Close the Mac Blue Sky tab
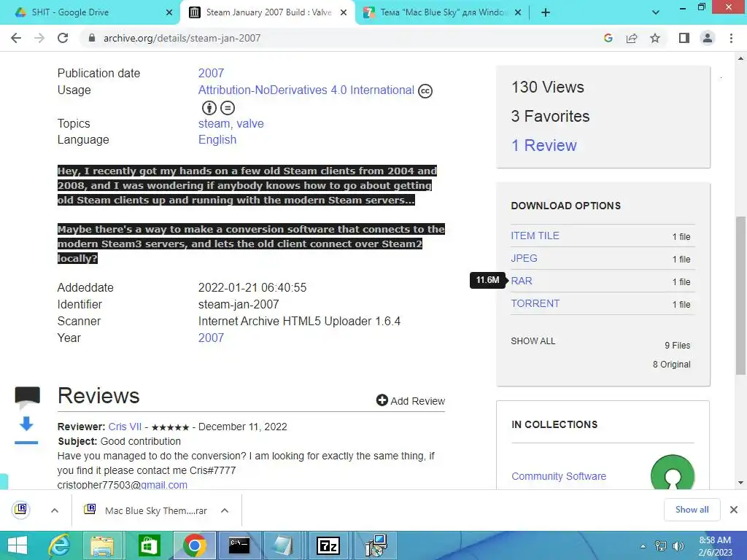Viewport: 747px width, 560px height. (519, 12)
